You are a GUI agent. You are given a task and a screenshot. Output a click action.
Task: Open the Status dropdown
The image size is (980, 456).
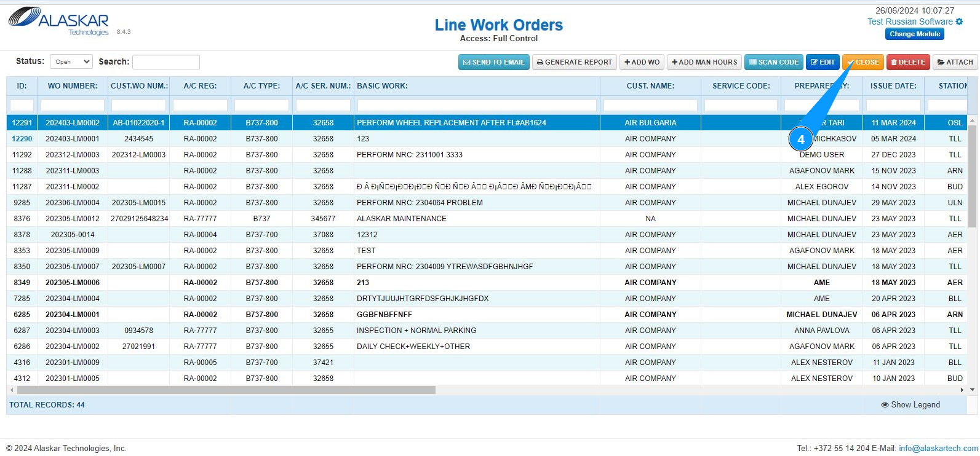click(x=71, y=61)
